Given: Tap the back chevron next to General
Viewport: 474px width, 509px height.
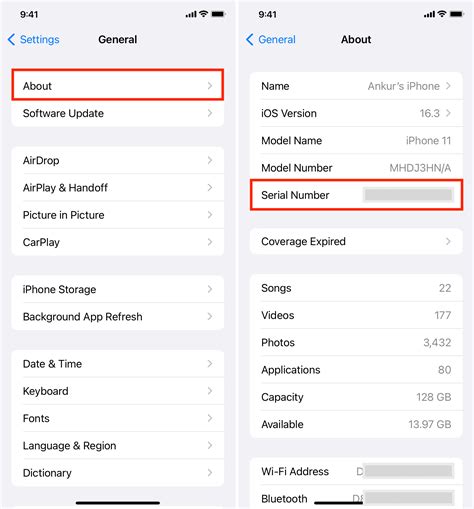Looking at the screenshot, I should tap(250, 39).
